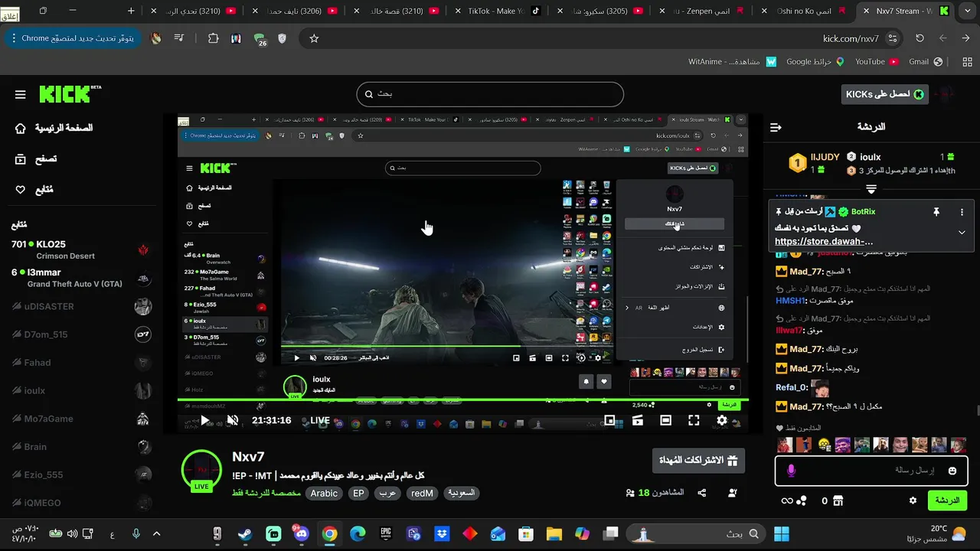Image resolution: width=980 pixels, height=551 pixels.
Task: Open Google Maps bookmark
Action: pos(815,61)
